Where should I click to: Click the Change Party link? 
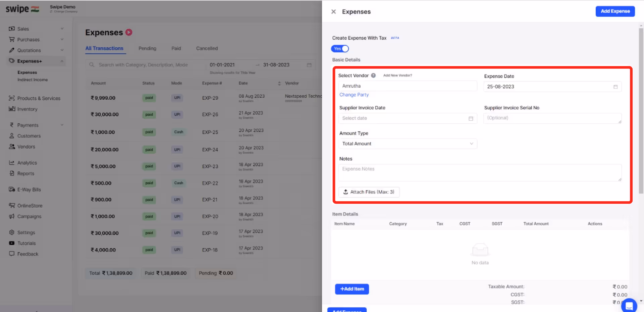(x=354, y=95)
